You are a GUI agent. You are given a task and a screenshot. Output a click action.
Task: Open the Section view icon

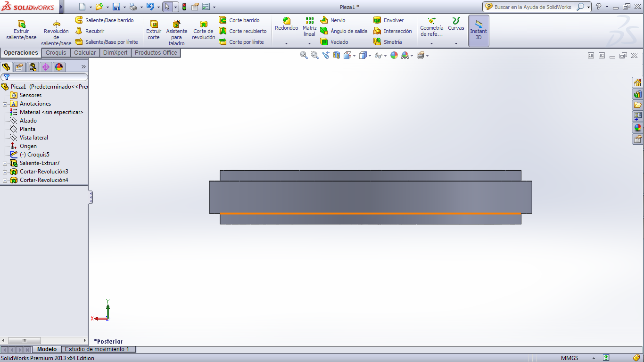(337, 55)
